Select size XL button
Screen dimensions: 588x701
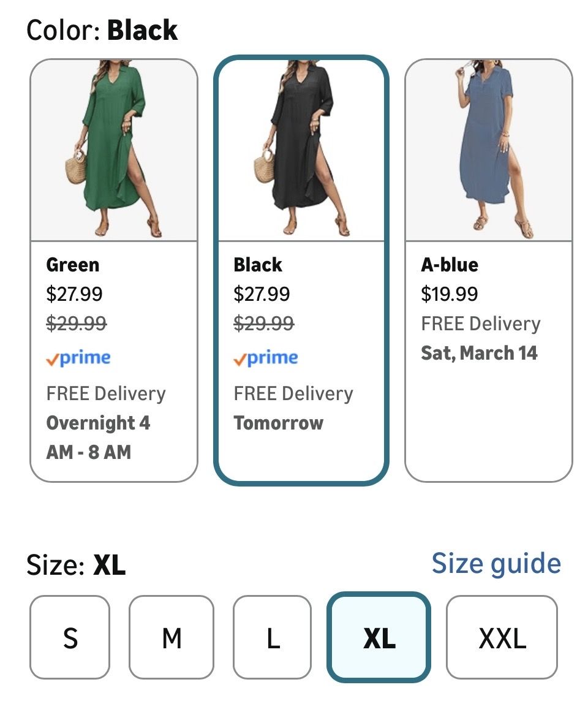(379, 637)
